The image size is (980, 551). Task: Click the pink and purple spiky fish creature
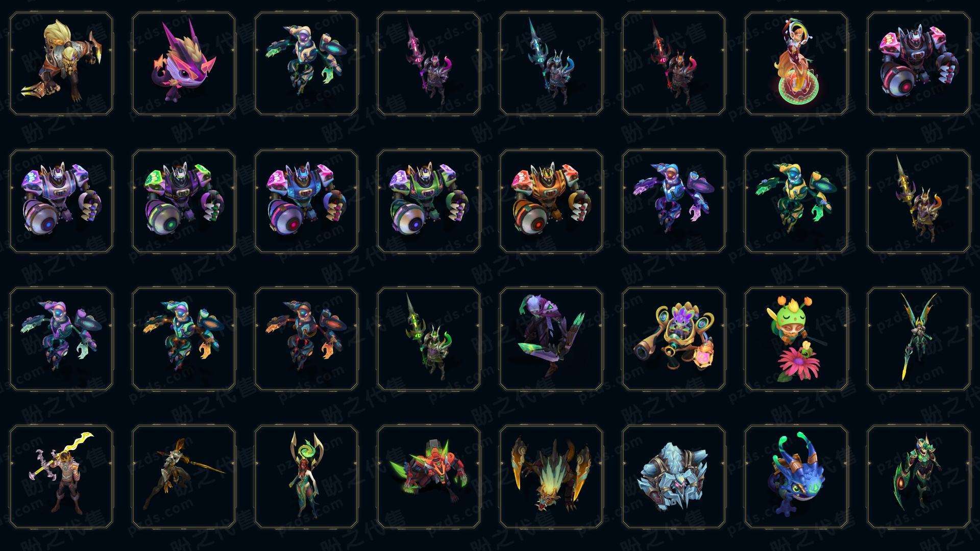tap(184, 63)
